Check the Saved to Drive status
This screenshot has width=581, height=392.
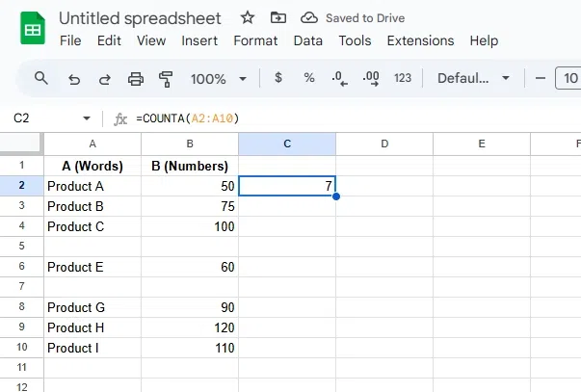pyautogui.click(x=353, y=18)
